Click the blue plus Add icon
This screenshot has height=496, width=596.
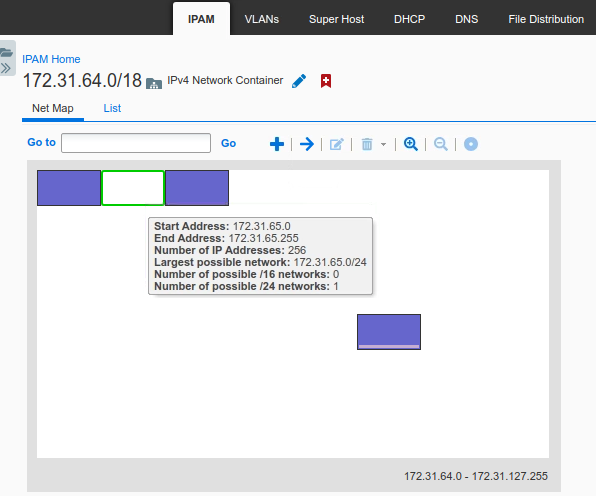(x=277, y=144)
